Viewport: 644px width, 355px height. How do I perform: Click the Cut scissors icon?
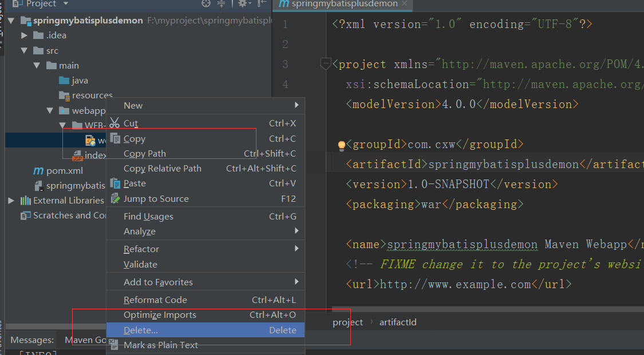114,122
